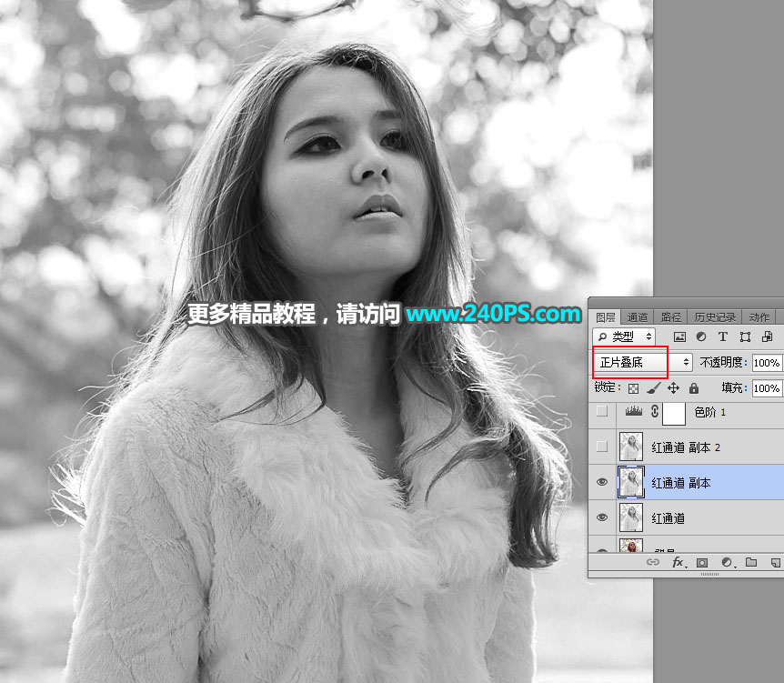The image size is (784, 683).
Task: Filter layers by smart object icon
Action: [x=767, y=337]
